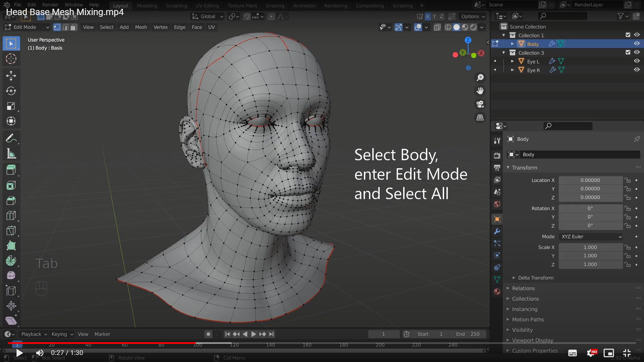Select the Rotate tool

(11, 91)
